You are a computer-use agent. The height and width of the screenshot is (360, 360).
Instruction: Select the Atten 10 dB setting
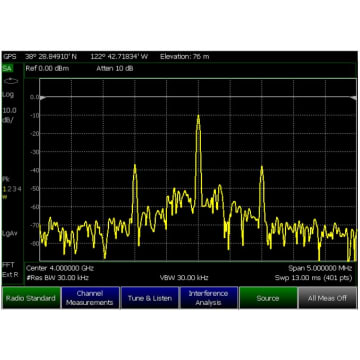(x=114, y=68)
